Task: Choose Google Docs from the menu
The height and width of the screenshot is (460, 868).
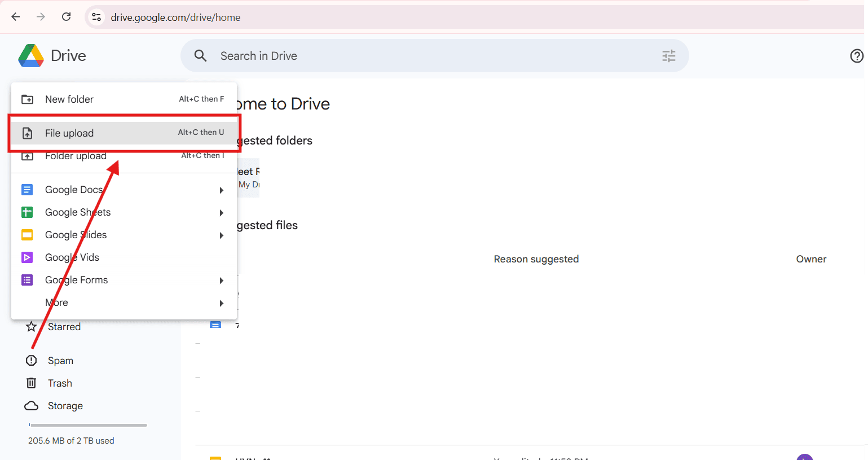Action: tap(124, 190)
